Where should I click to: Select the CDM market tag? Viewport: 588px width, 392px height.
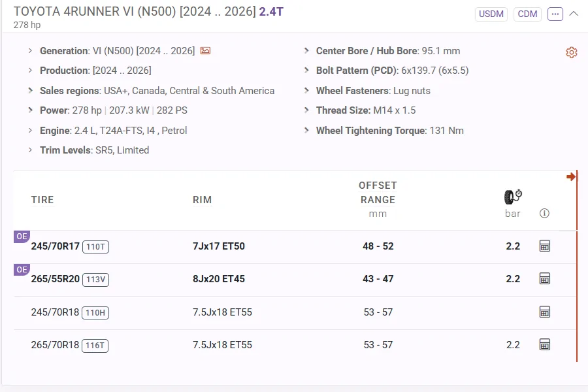tap(527, 14)
